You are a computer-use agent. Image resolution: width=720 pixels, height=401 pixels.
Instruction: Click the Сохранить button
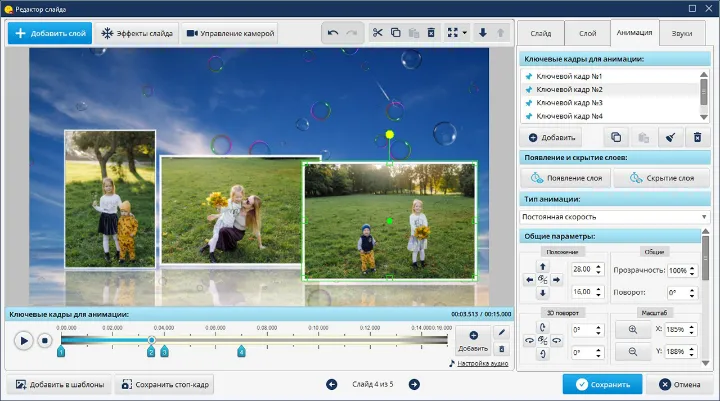coord(601,384)
